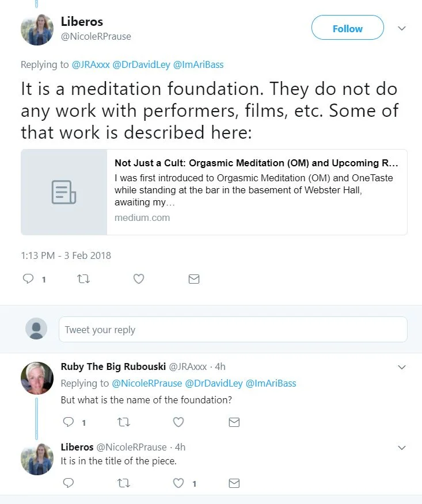Retweet the main Liberos tweet
This screenshot has height=504, width=422.
pyautogui.click(x=83, y=279)
